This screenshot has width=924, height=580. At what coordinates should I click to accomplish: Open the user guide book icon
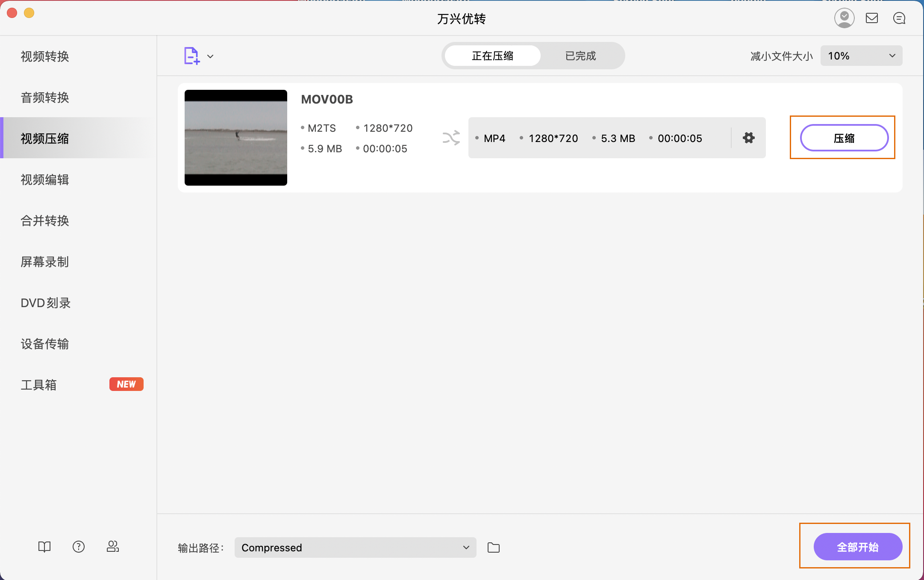[x=44, y=546]
